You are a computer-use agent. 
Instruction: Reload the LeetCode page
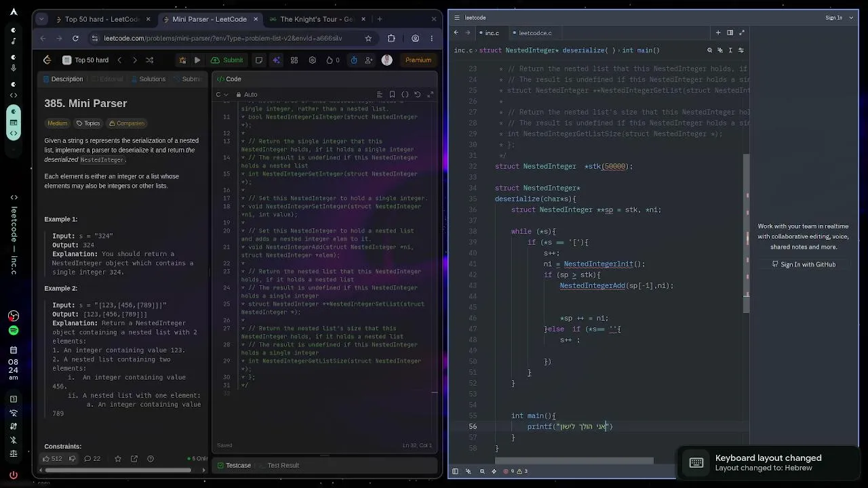coord(75,39)
